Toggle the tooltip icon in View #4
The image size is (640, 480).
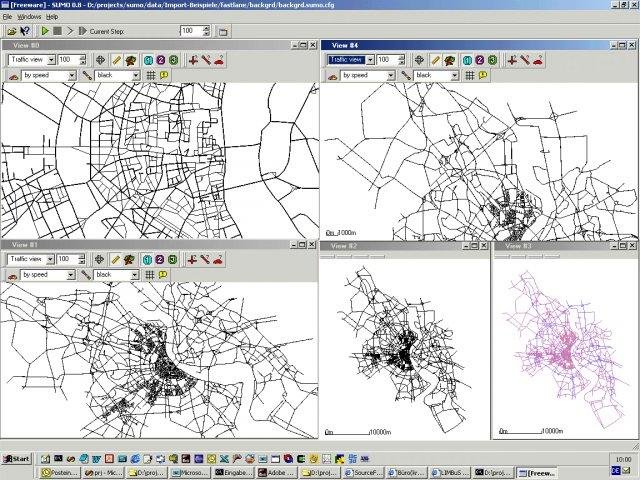point(484,75)
